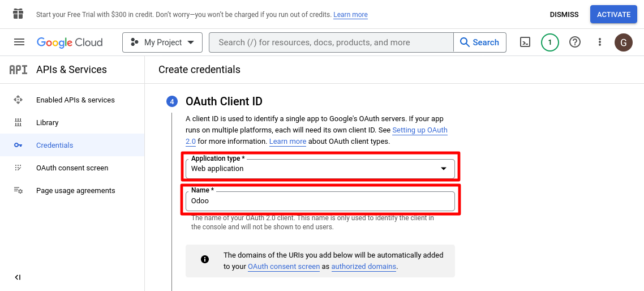This screenshot has height=291, width=644.
Task: Go to Enabled APIs & services
Action: pyautogui.click(x=75, y=100)
